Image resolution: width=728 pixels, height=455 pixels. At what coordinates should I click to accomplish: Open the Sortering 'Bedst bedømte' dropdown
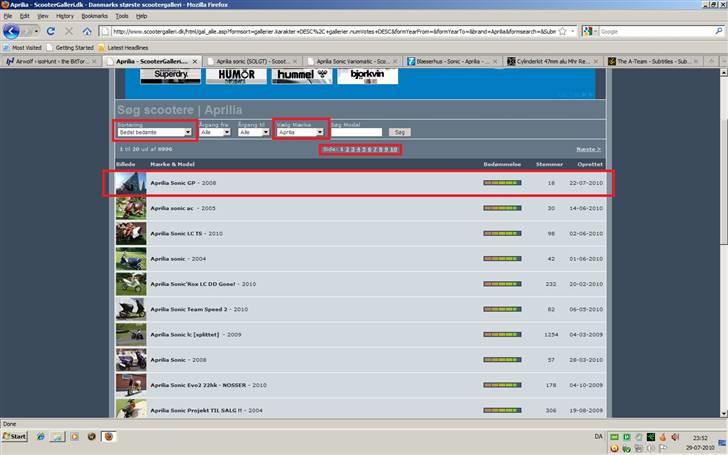coord(154,132)
